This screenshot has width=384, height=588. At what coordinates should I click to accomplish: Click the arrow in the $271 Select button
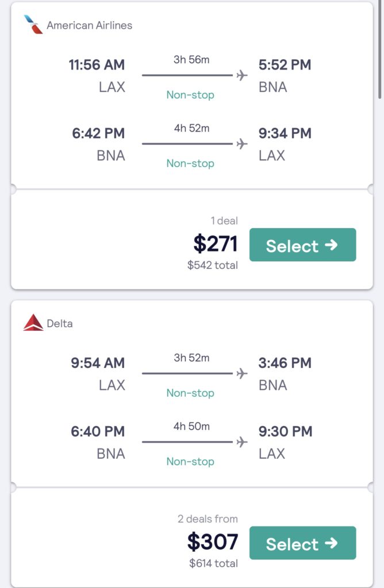(x=332, y=245)
